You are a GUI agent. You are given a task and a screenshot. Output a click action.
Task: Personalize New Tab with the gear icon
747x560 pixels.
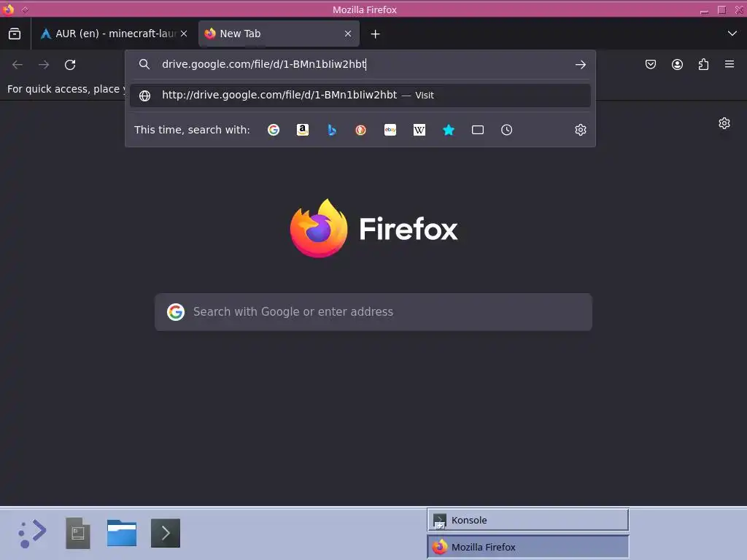(724, 123)
